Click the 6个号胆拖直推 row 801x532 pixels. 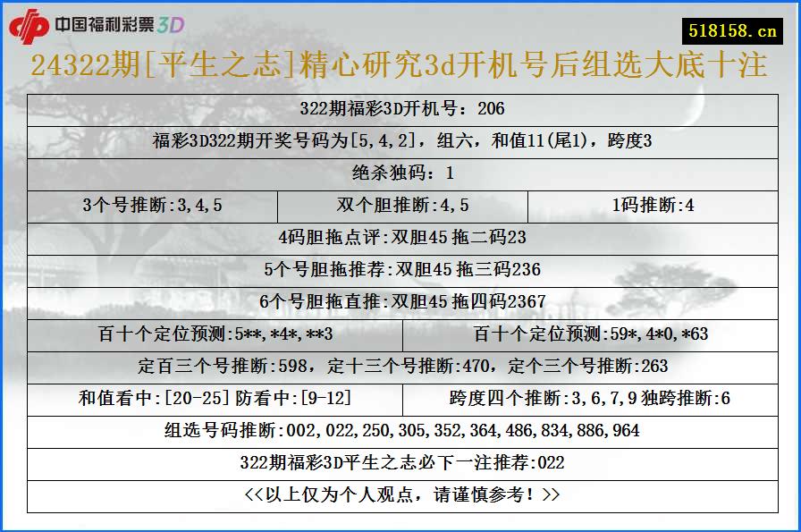[400, 301]
